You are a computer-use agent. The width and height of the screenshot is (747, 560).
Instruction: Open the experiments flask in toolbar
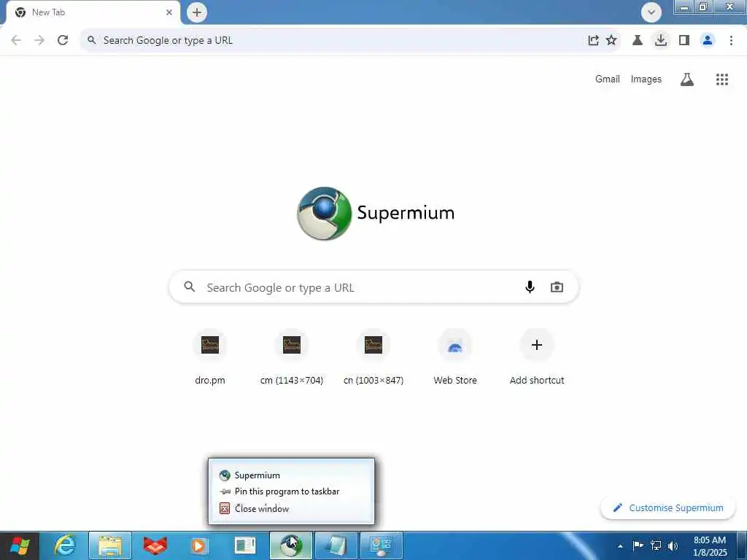tap(638, 41)
